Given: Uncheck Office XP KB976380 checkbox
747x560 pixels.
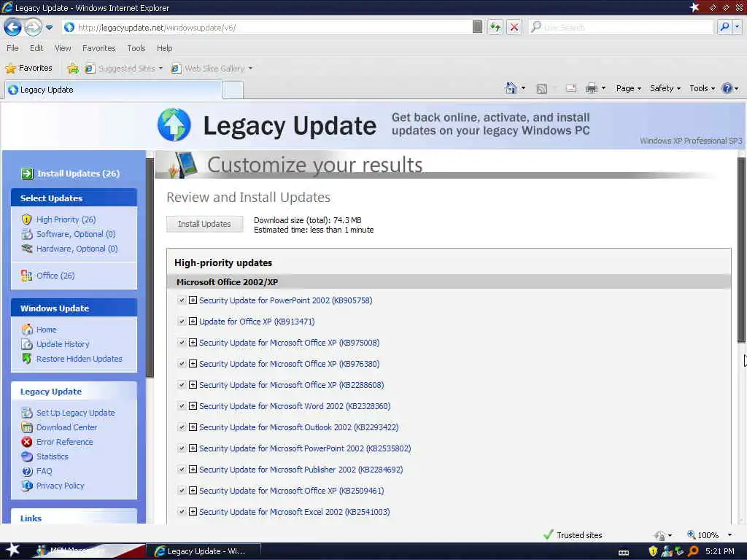Looking at the screenshot, I should click(182, 363).
